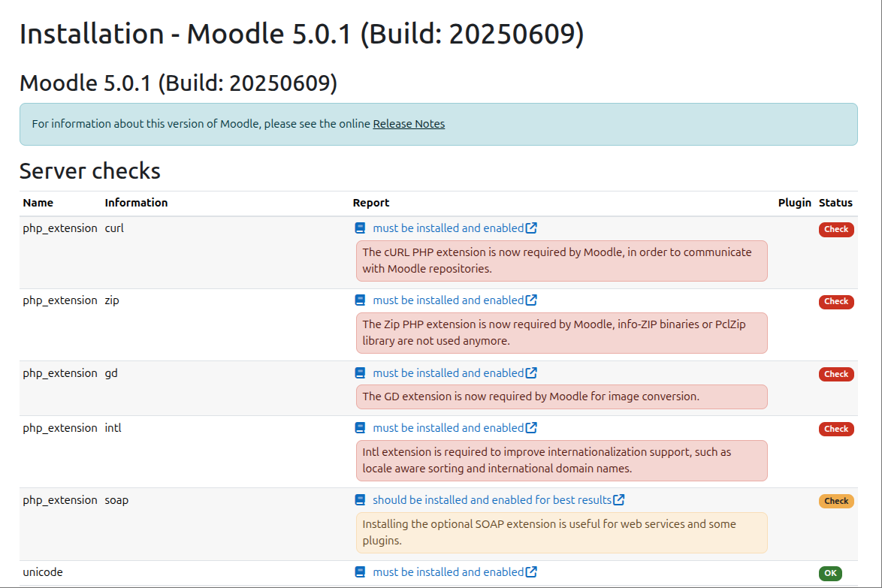
Task: Click 'php_extension' in the zip row
Action: (60, 300)
